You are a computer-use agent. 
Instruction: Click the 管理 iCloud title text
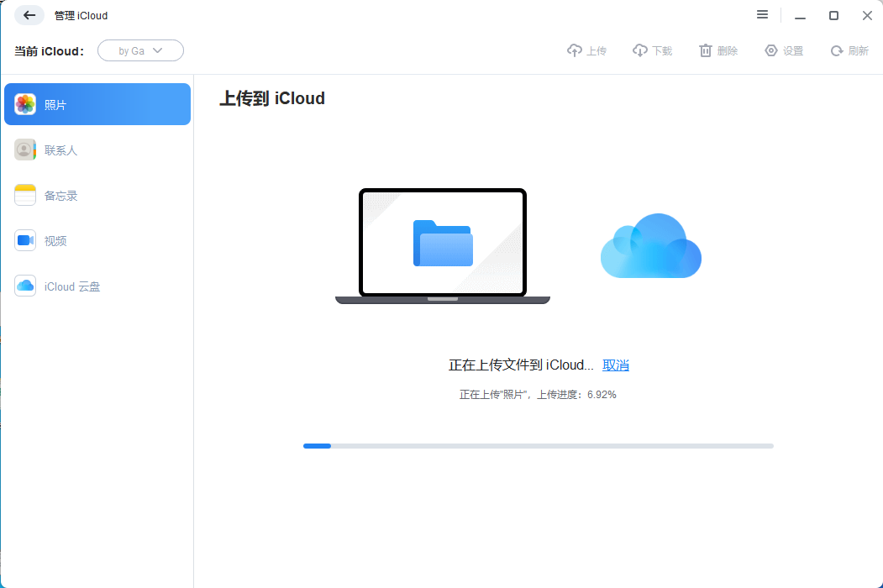[x=81, y=14]
